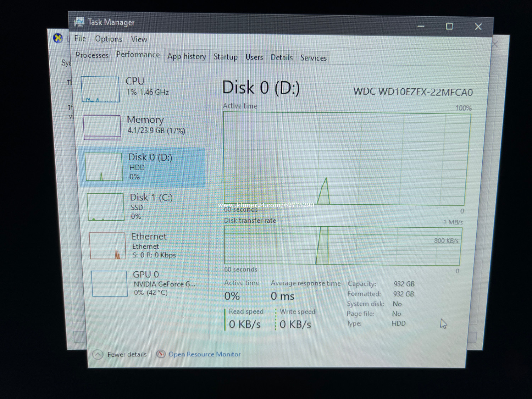Switch to the Services tab
Image resolution: width=532 pixels, height=399 pixels.
tap(314, 58)
